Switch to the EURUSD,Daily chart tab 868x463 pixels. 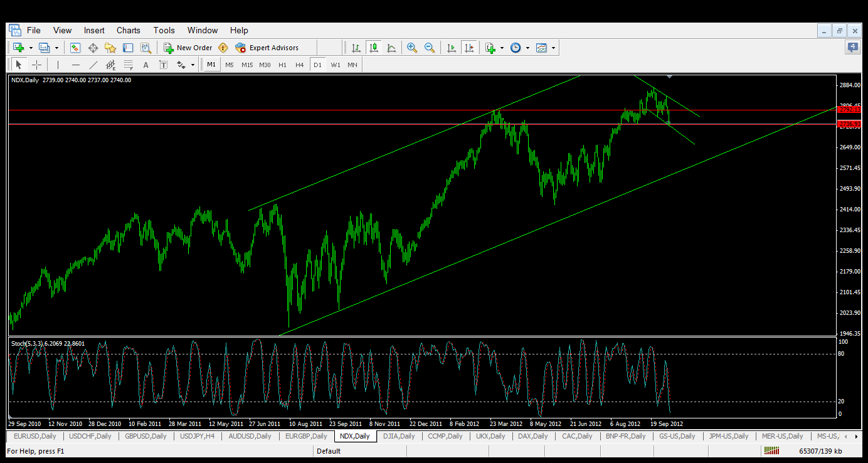(x=35, y=436)
